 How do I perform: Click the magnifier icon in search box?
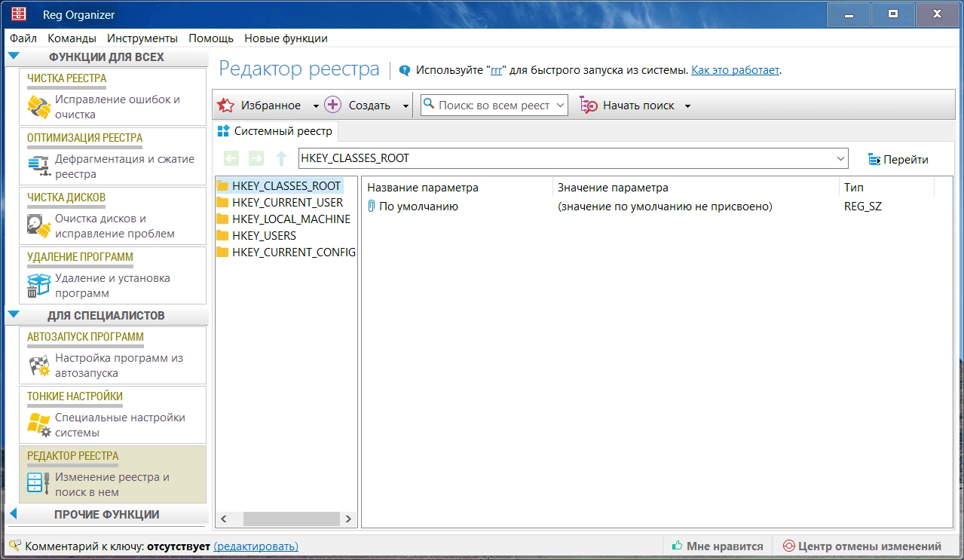[429, 105]
